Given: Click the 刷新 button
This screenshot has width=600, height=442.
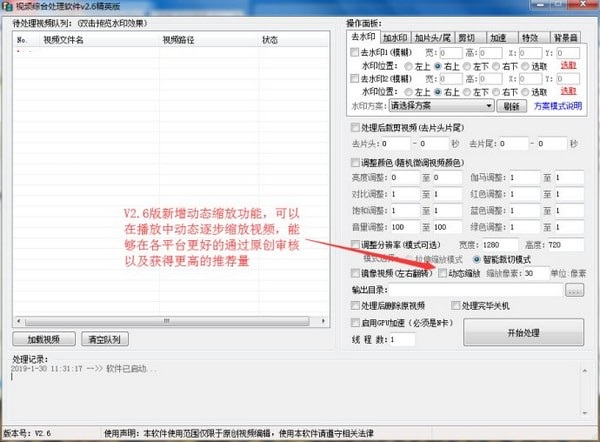Looking at the screenshot, I should [512, 106].
